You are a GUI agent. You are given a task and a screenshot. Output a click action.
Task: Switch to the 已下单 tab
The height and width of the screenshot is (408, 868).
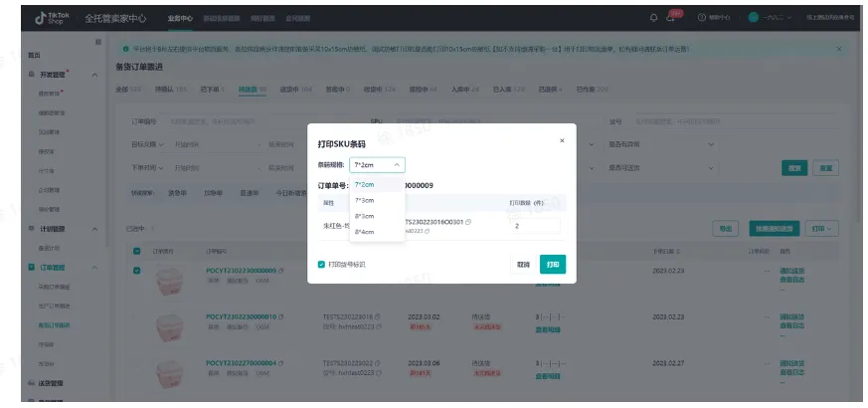213,90
